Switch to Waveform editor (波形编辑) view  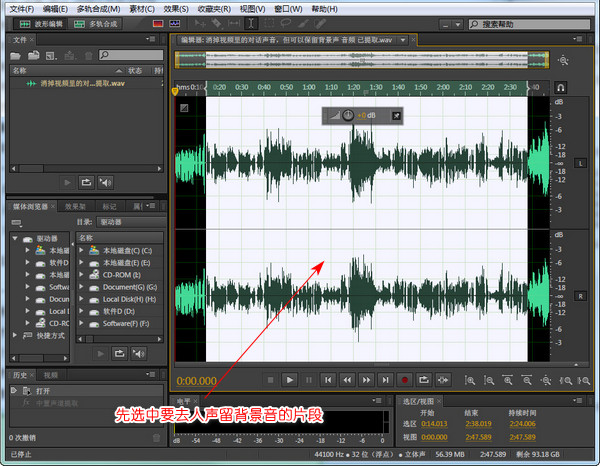(x=41, y=24)
